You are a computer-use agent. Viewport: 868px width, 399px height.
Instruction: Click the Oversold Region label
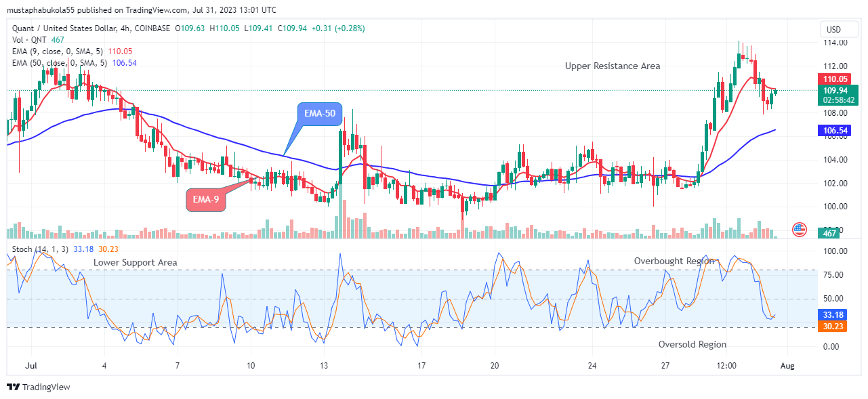(693, 344)
